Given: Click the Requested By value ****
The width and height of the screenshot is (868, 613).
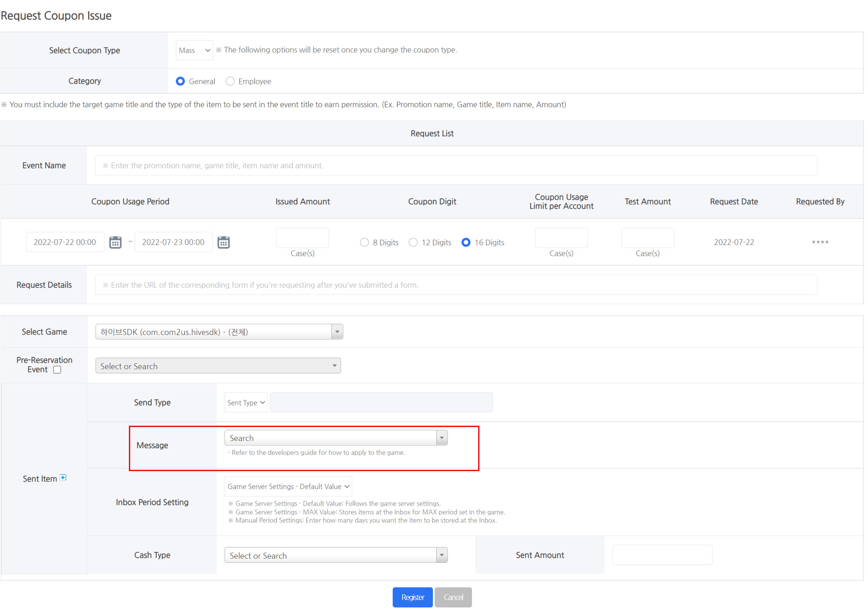Looking at the screenshot, I should click(x=820, y=242).
